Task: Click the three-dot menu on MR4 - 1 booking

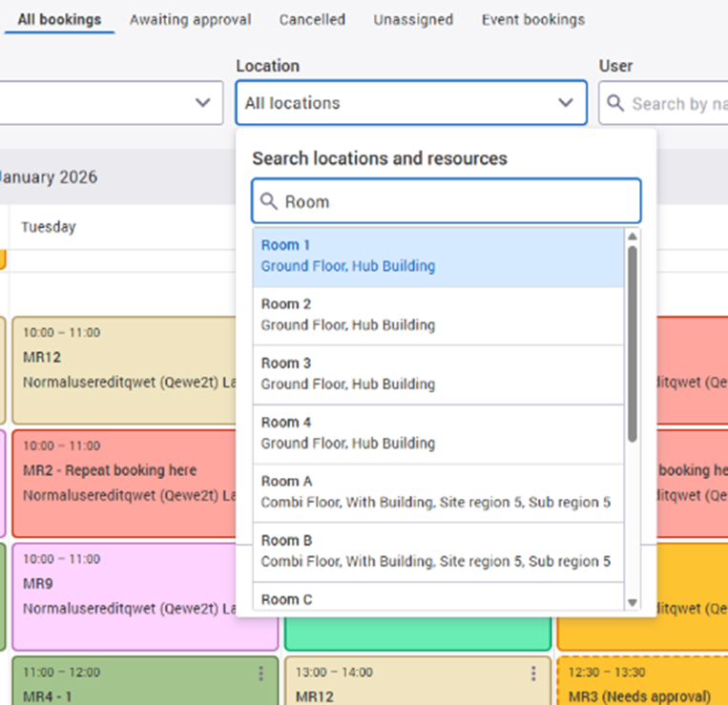Action: coord(260,674)
